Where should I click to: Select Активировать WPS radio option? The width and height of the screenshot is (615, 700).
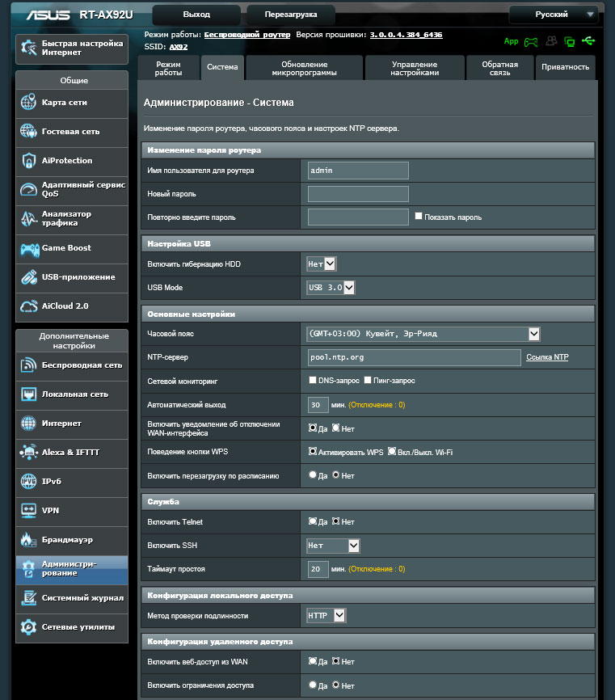click(x=313, y=451)
